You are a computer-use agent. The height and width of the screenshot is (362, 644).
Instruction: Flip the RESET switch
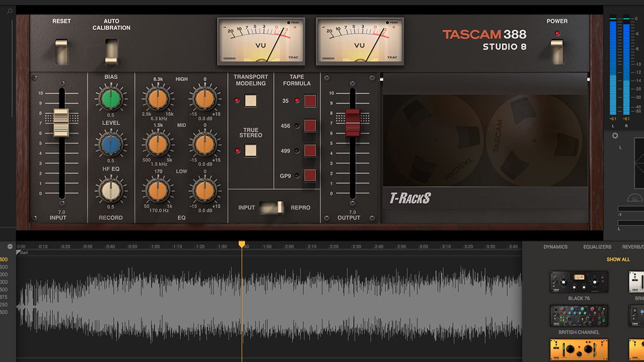[62, 51]
